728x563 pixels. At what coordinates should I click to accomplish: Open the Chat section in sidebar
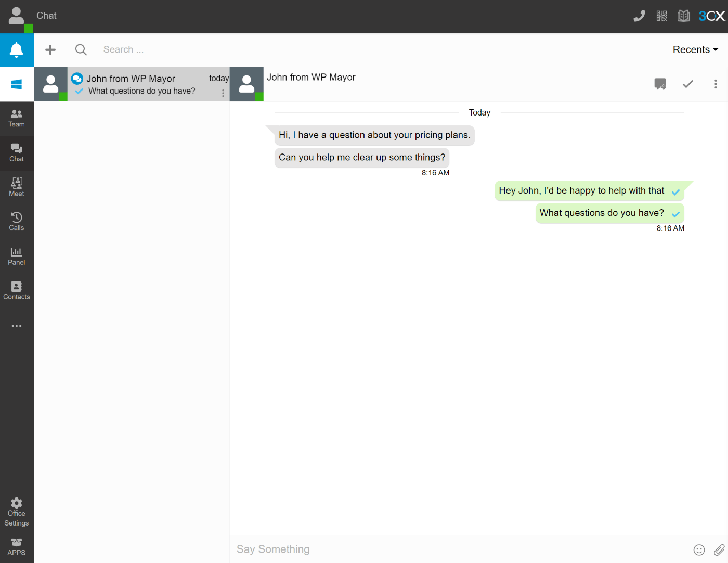pyautogui.click(x=17, y=153)
